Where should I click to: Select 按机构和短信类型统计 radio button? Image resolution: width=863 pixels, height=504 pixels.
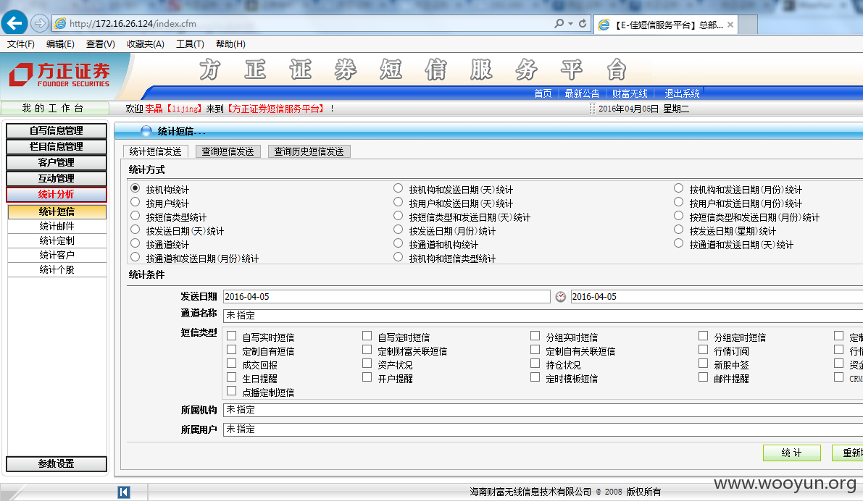pyautogui.click(x=398, y=257)
